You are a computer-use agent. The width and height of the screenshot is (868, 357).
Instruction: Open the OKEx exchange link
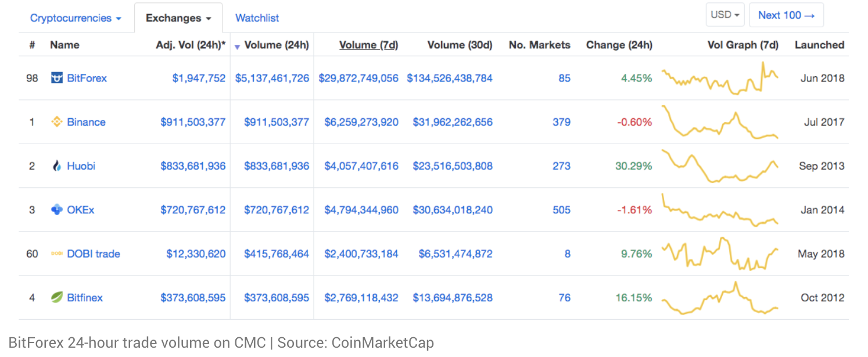pyautogui.click(x=80, y=210)
